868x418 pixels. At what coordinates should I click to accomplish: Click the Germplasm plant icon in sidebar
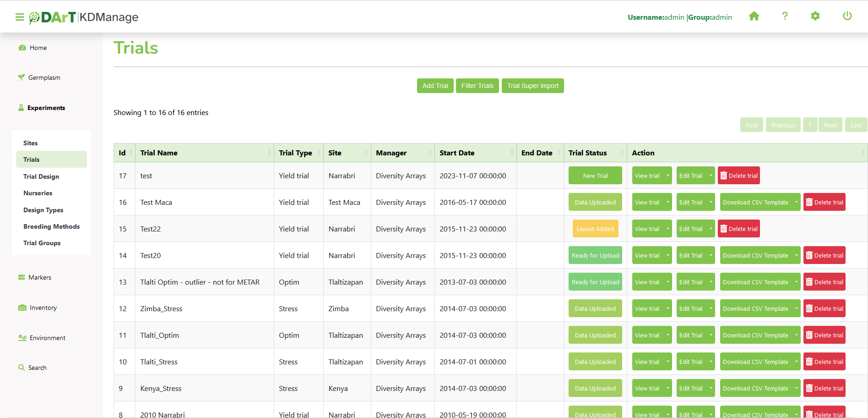click(21, 77)
